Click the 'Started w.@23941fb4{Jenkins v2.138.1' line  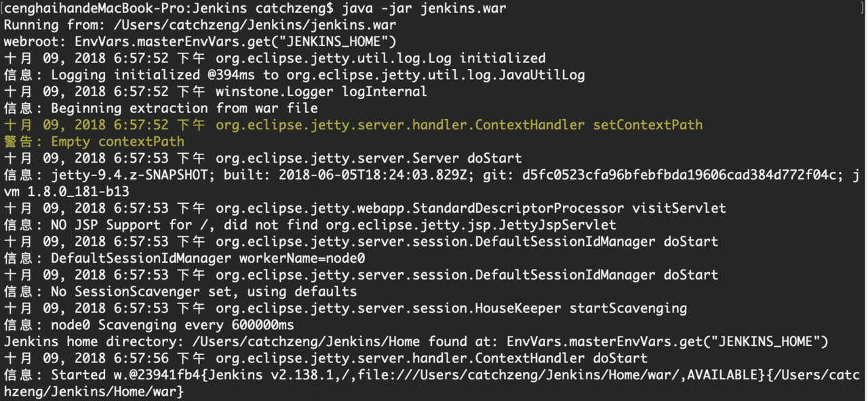[x=432, y=375]
